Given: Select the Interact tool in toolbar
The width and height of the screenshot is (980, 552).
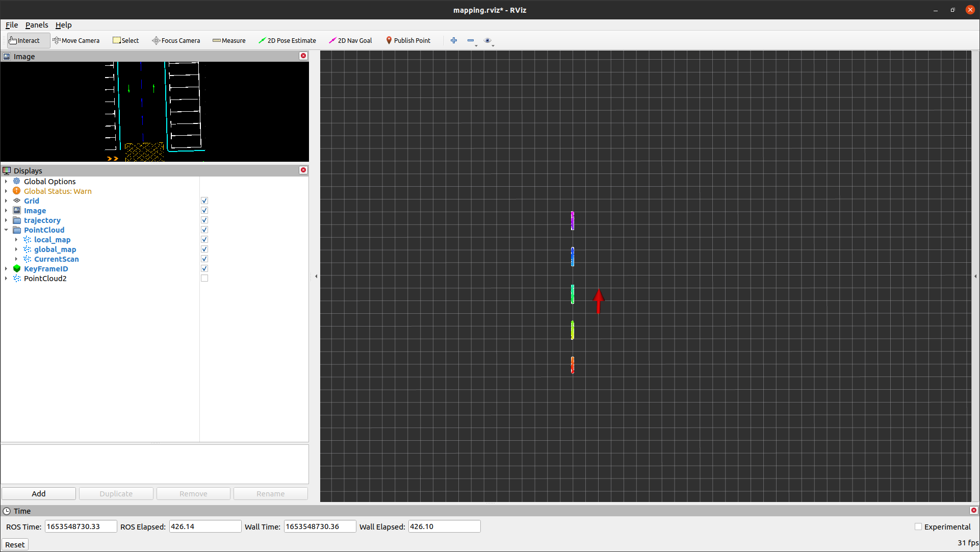Looking at the screenshot, I should [x=25, y=40].
